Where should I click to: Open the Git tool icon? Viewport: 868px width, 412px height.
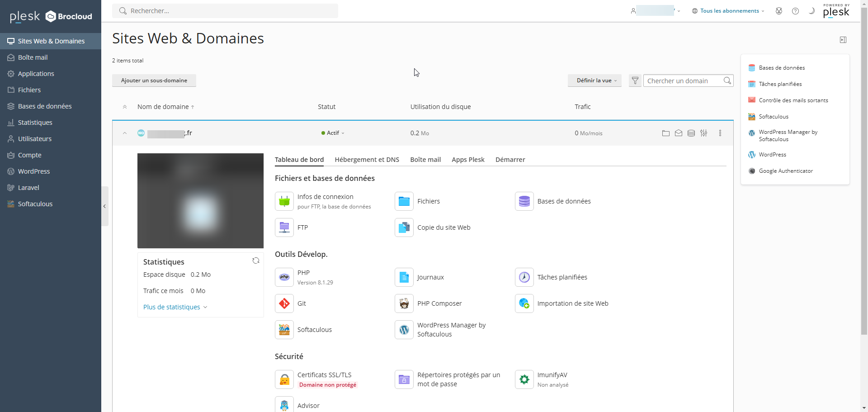point(284,303)
